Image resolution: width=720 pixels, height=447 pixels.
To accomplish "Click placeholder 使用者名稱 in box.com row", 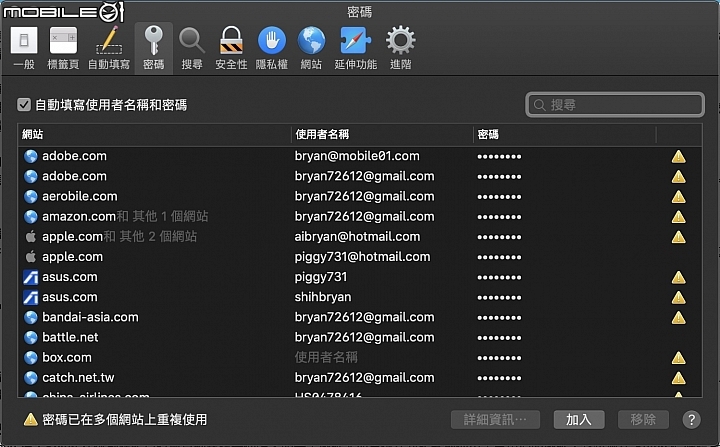I will coord(326,358).
